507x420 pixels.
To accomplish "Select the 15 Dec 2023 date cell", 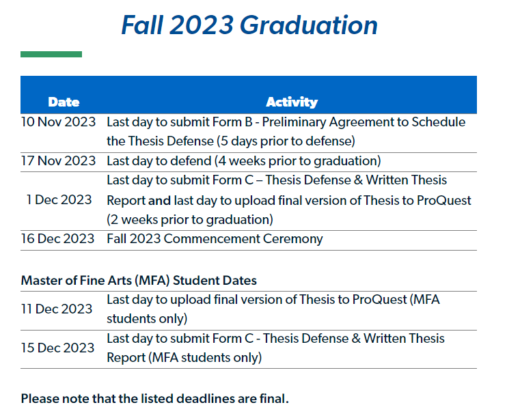I will click(x=57, y=348).
